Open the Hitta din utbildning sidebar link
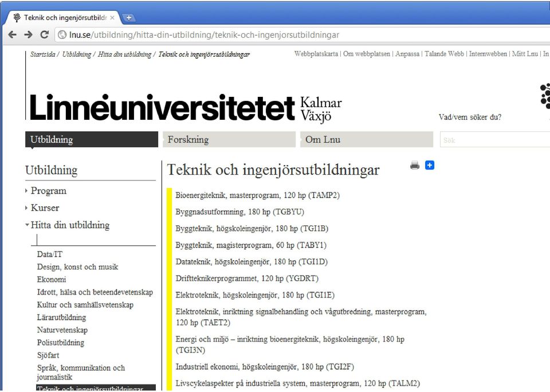 coord(70,225)
